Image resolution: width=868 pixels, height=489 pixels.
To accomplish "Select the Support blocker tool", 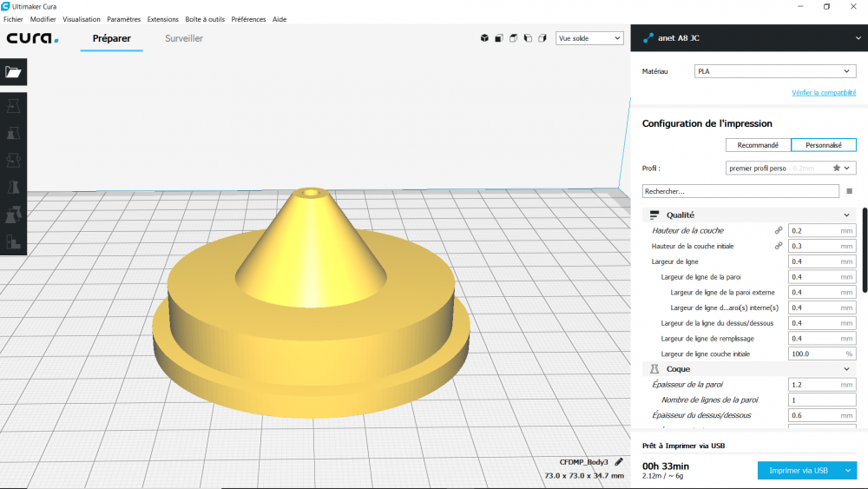I will (13, 241).
